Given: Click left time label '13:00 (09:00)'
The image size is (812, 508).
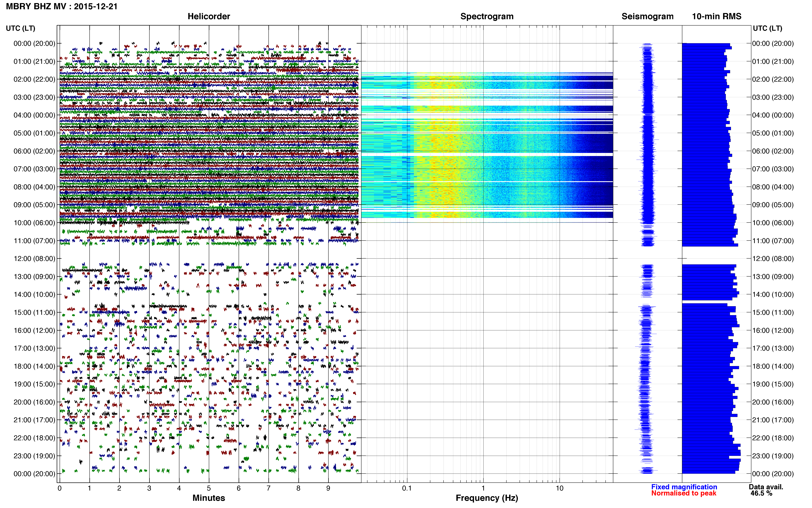Looking at the screenshot, I should (34, 277).
